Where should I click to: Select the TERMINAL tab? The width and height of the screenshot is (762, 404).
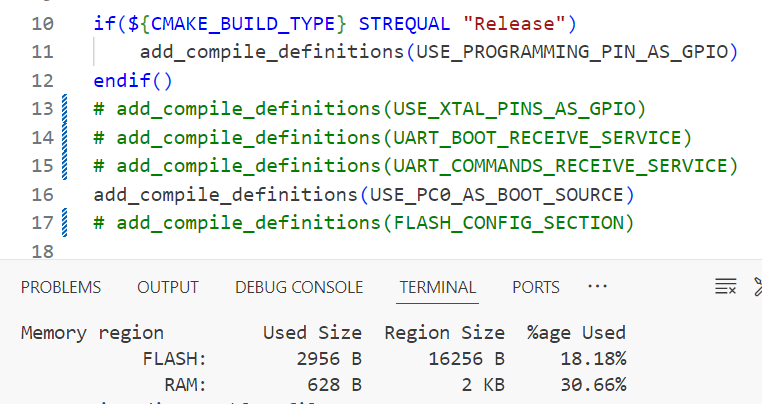click(x=437, y=287)
